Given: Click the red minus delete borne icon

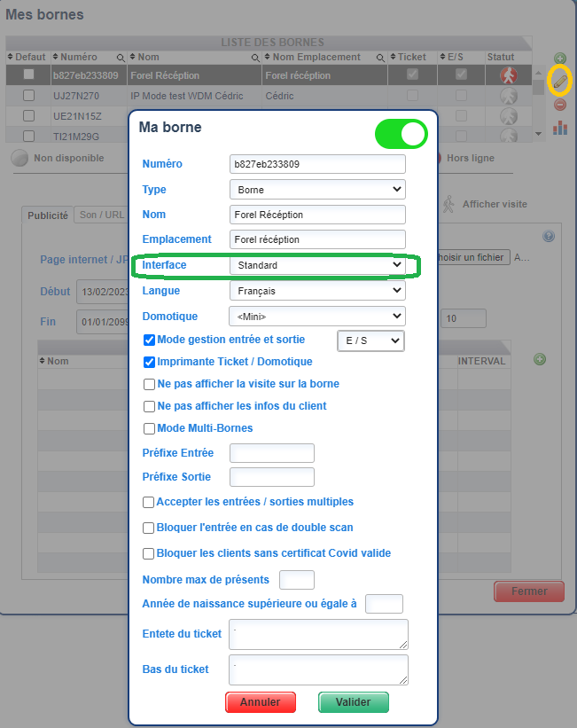Looking at the screenshot, I should tap(559, 105).
